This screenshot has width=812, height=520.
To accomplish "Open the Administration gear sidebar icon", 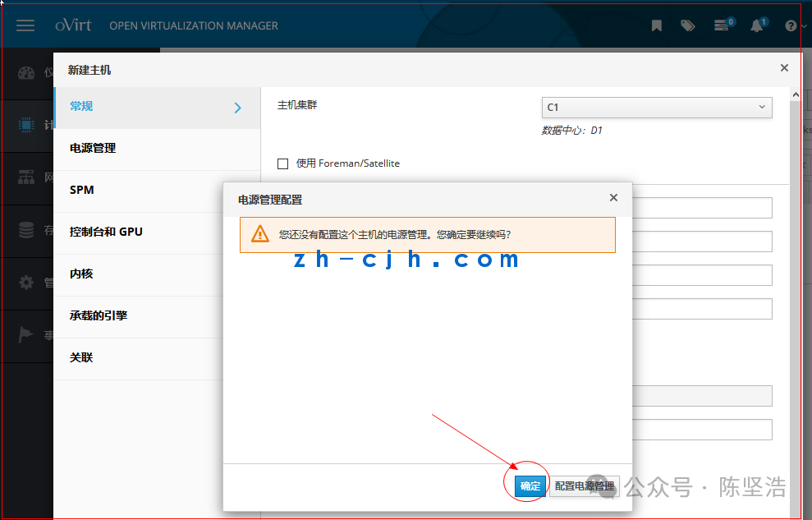I will [26, 283].
